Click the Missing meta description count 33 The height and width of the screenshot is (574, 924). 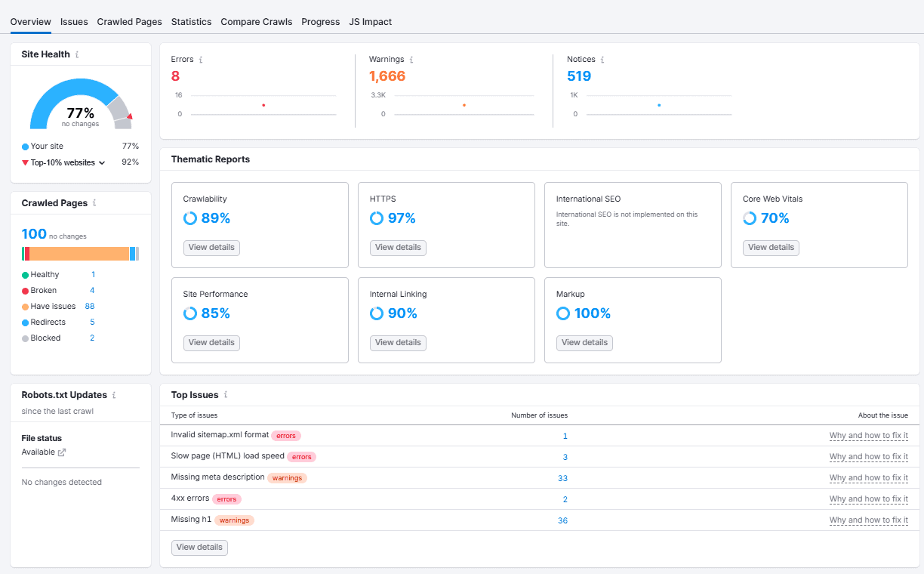562,478
